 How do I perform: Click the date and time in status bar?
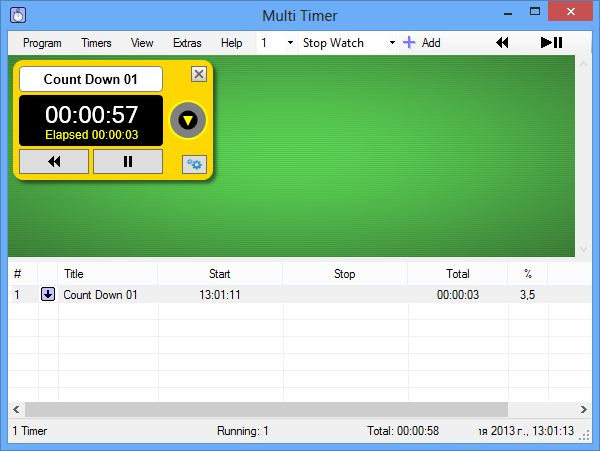click(x=526, y=431)
